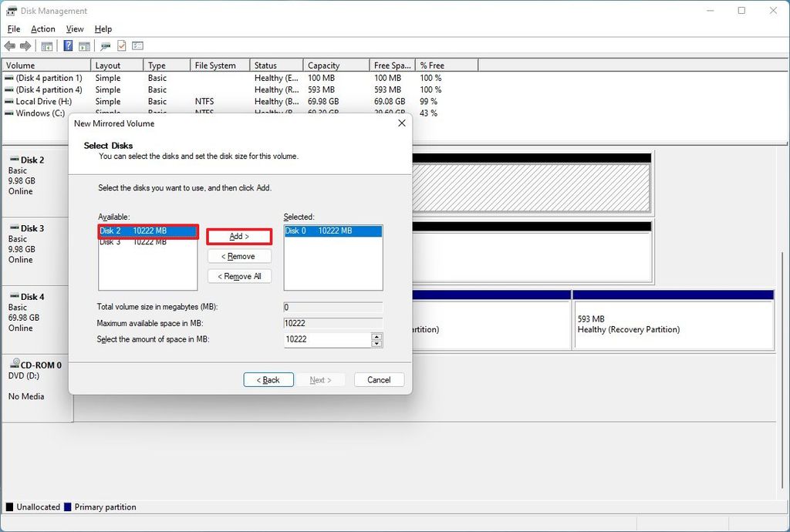This screenshot has height=532, width=790.
Task: Click the Disk 4 drive icon in the sidebar
Action: [14, 296]
